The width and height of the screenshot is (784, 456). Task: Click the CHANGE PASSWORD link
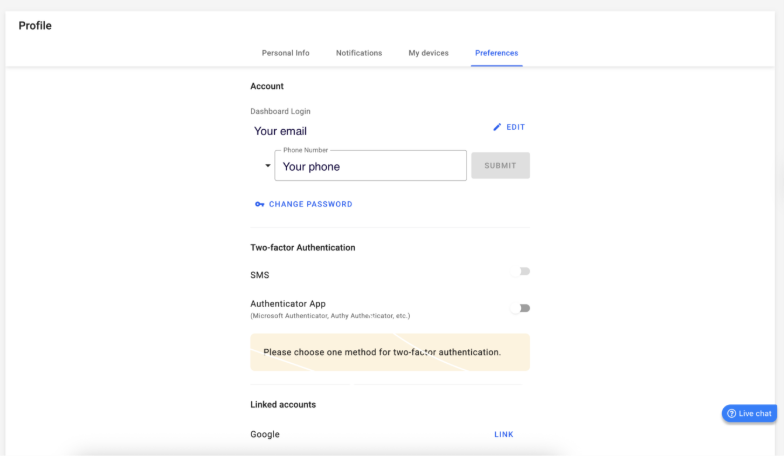coord(310,204)
